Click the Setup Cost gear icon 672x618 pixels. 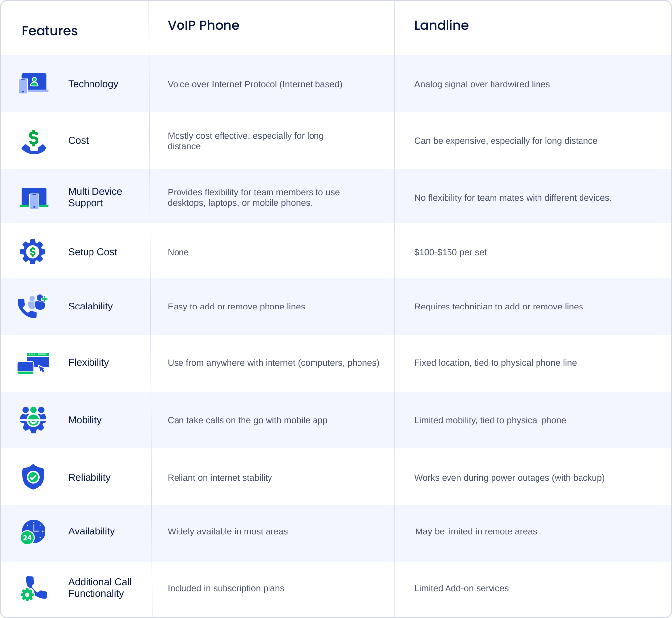(33, 252)
